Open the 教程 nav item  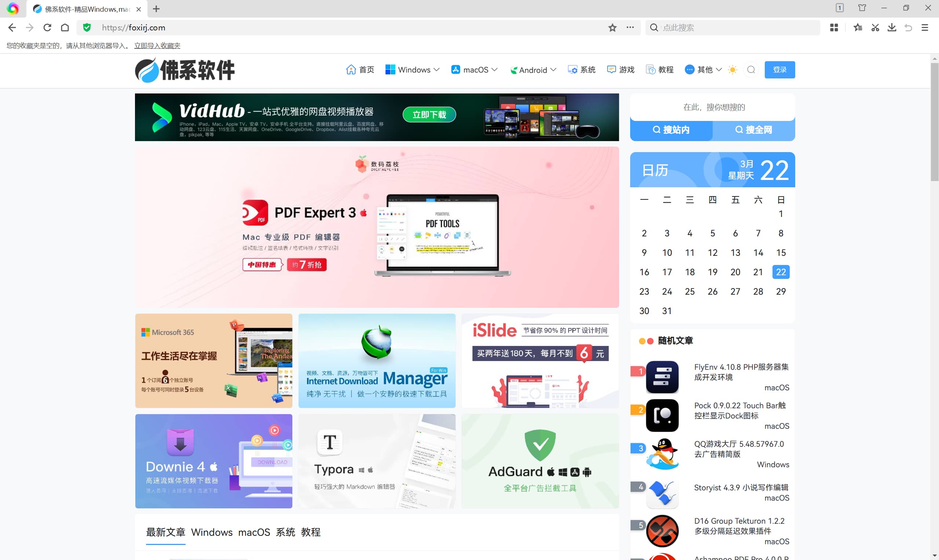tap(660, 70)
